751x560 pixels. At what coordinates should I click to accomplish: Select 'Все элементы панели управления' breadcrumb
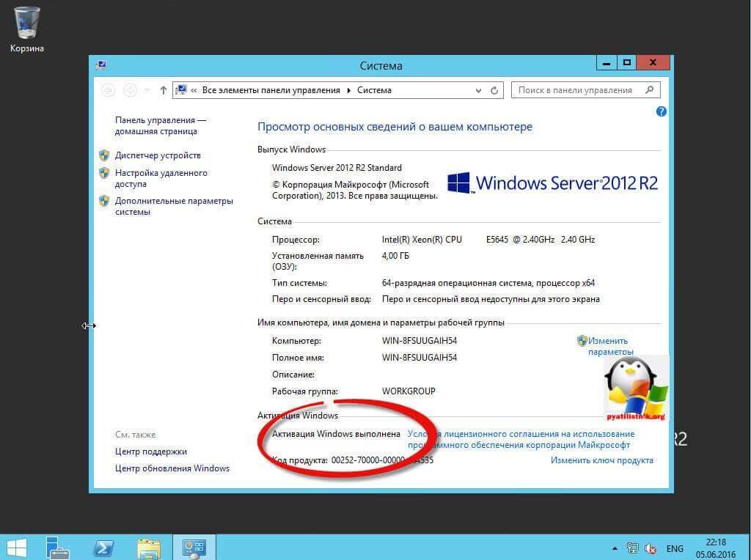pos(271,90)
